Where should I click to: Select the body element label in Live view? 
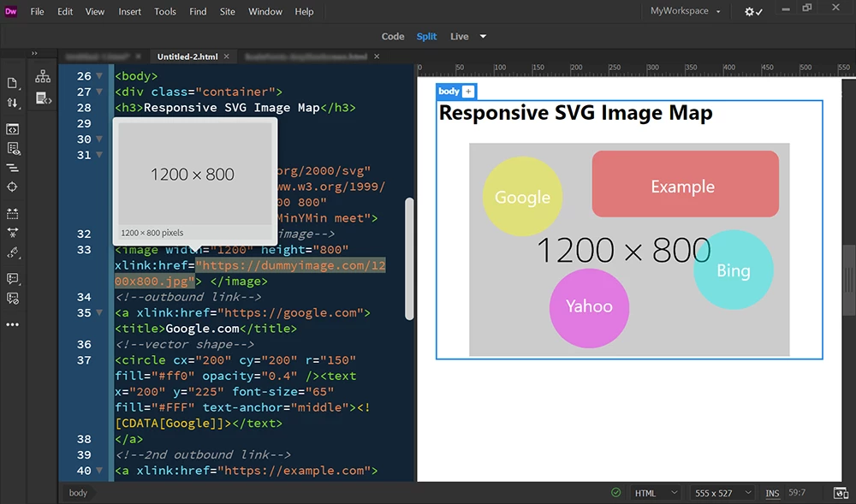pos(449,91)
